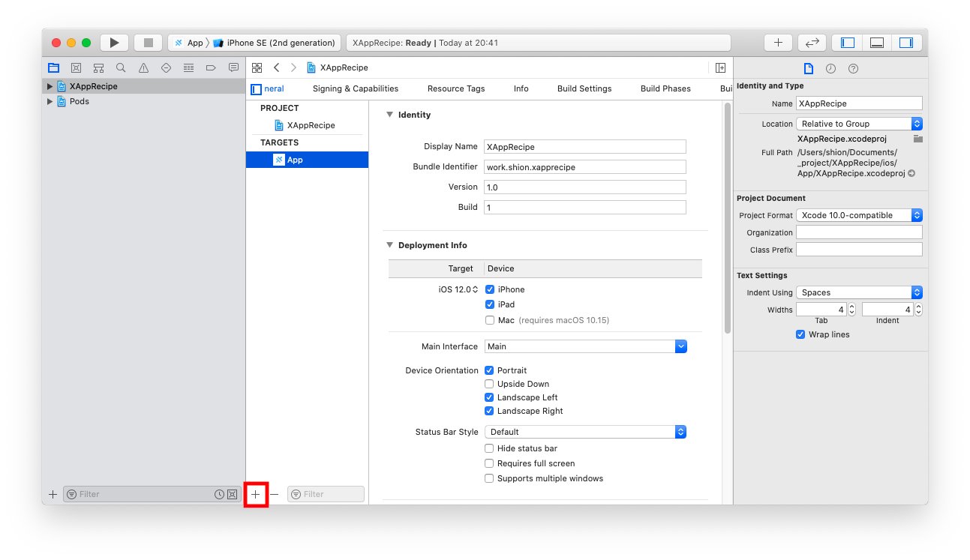Go forward in editor history
Screen dimensions: 970x560
293,67
